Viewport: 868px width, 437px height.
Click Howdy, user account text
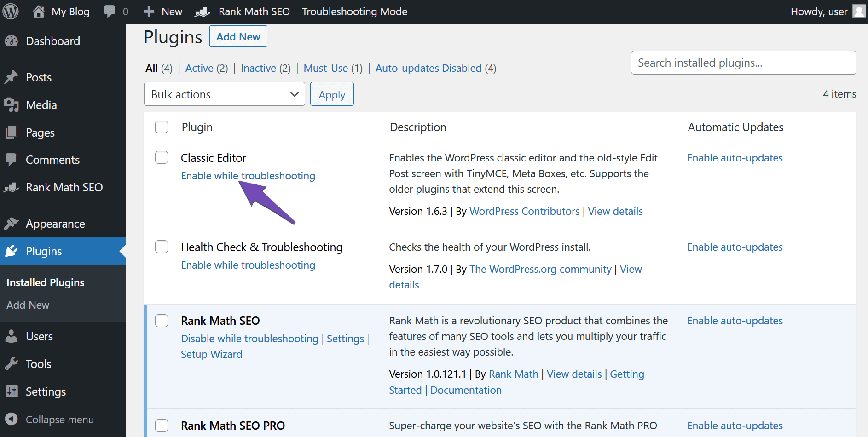coord(819,11)
